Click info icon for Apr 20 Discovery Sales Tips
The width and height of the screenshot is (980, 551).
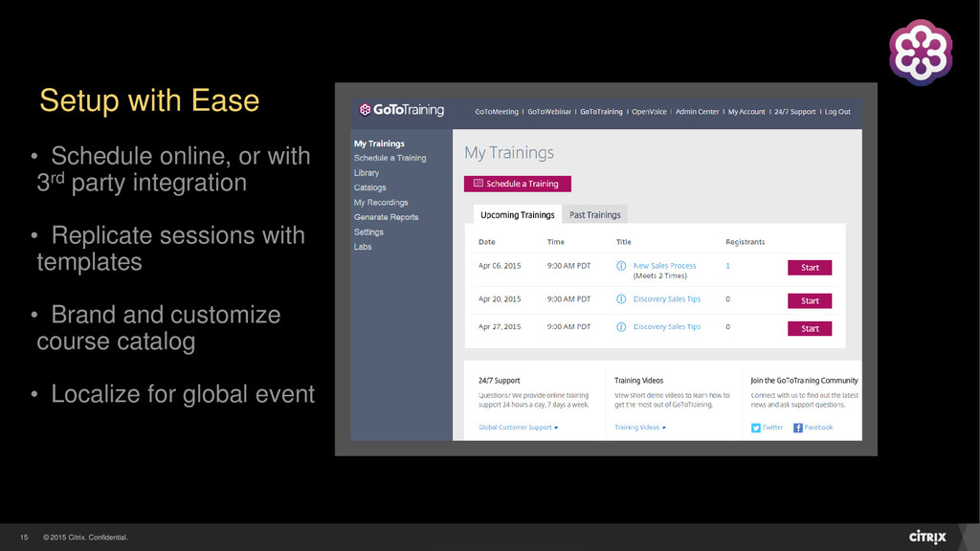(x=621, y=299)
